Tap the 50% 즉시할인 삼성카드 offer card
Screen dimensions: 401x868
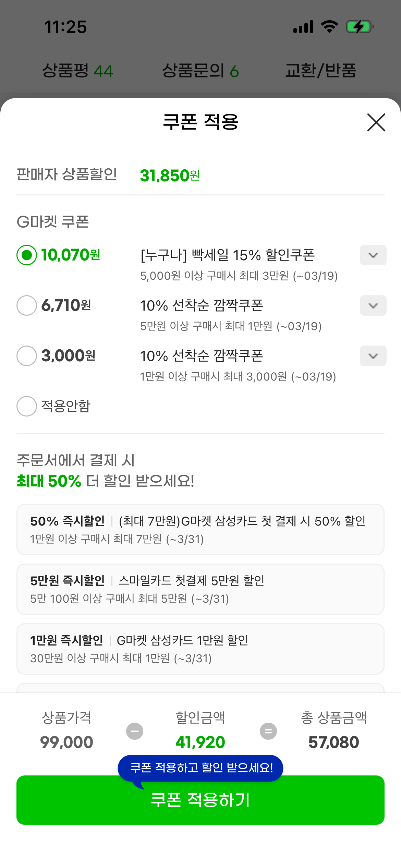point(200,530)
